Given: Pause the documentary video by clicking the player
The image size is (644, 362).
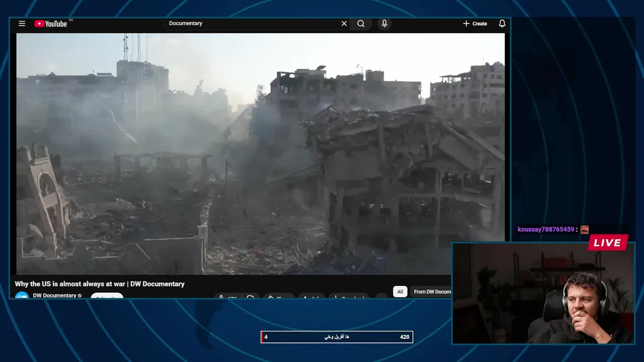Looking at the screenshot, I should click(x=260, y=154).
